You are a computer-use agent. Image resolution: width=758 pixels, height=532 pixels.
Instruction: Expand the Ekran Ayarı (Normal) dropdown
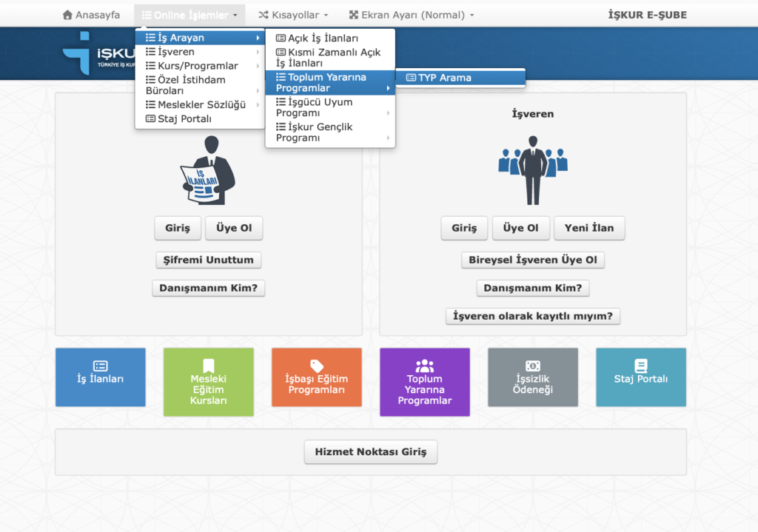[x=412, y=15]
